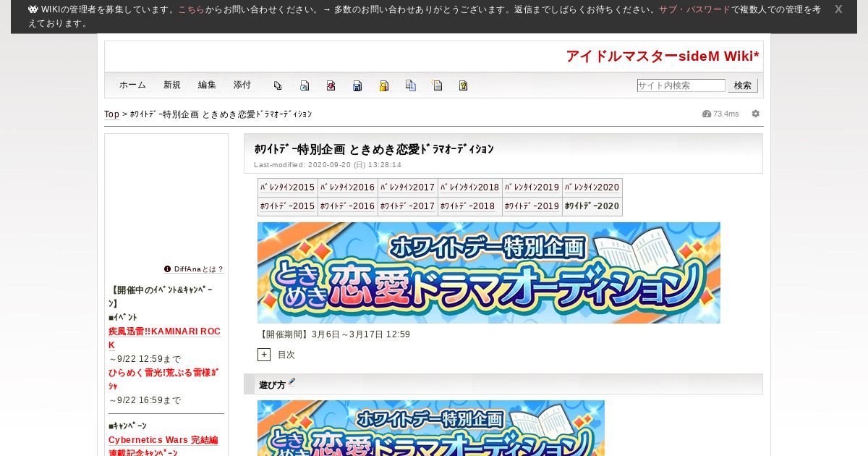The width and height of the screenshot is (868, 456).
Task: Open the ひらめく雷光!荒ぶる雷様ｶﾞｼｬ link
Action: [165, 379]
